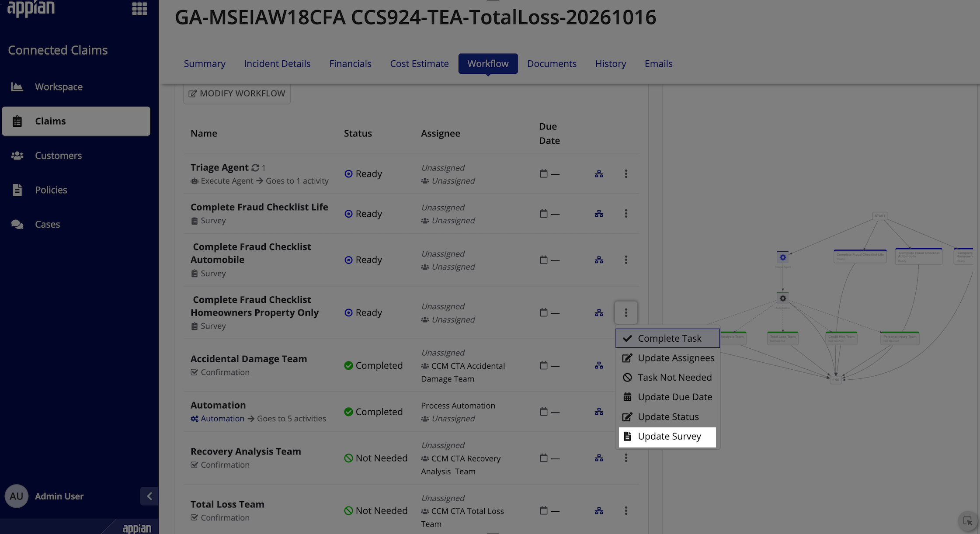Open options menu for Total Loss Team
The height and width of the screenshot is (534, 980).
pos(626,511)
